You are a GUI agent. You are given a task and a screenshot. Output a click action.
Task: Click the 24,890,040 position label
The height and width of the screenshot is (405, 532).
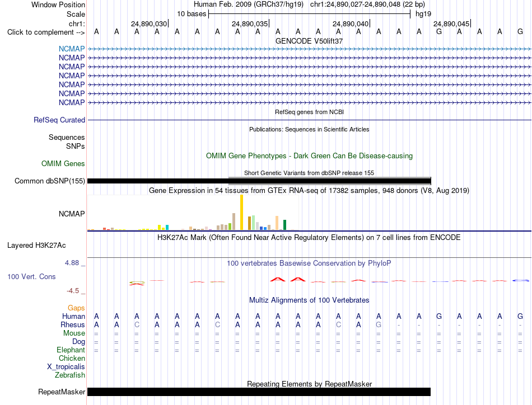(x=351, y=23)
